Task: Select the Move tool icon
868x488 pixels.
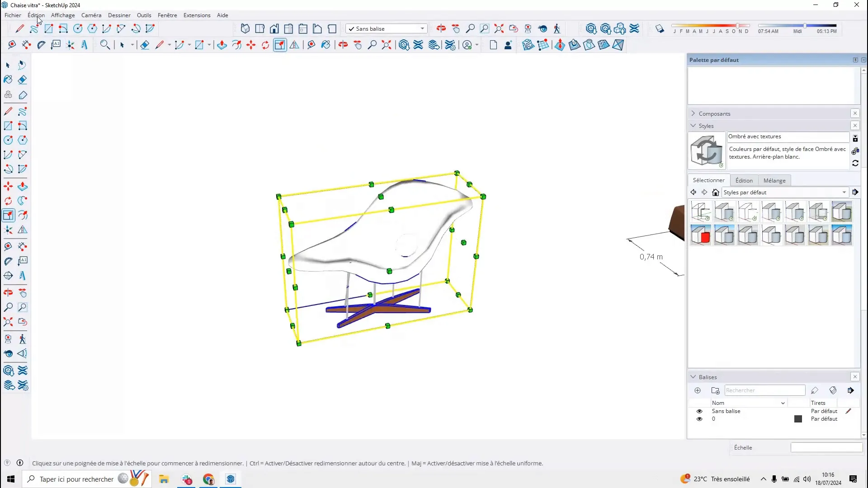Action: pyautogui.click(x=8, y=186)
